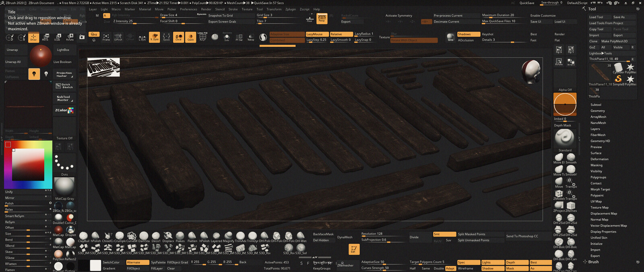Toggle the V. Sym icon
This screenshot has height=272, width=644.
(x=154, y=37)
